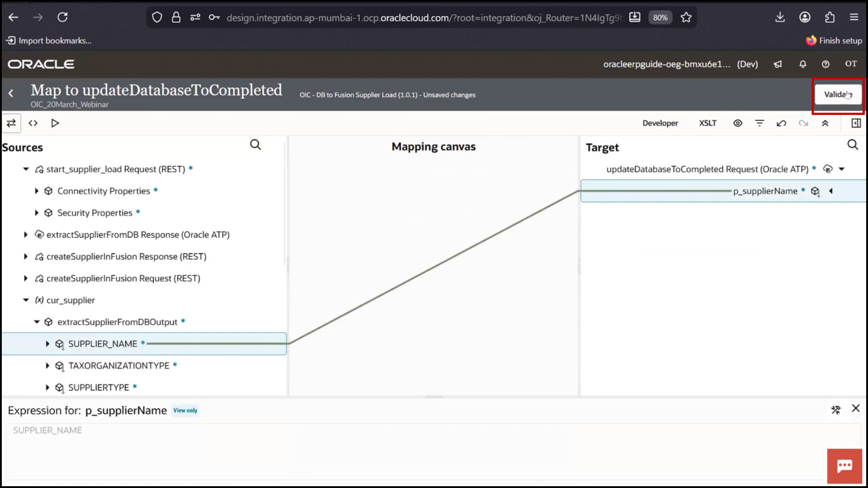
Task: Switch to code view icon
Action: 33,123
